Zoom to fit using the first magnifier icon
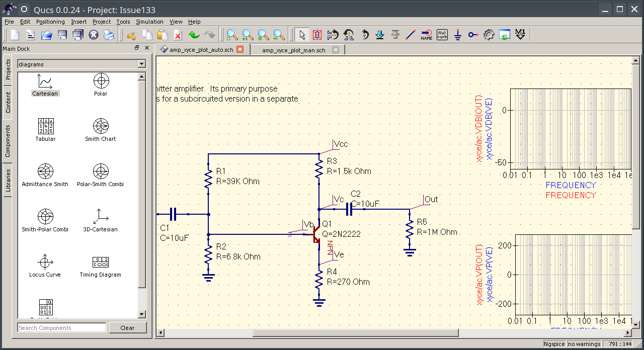 pos(230,35)
